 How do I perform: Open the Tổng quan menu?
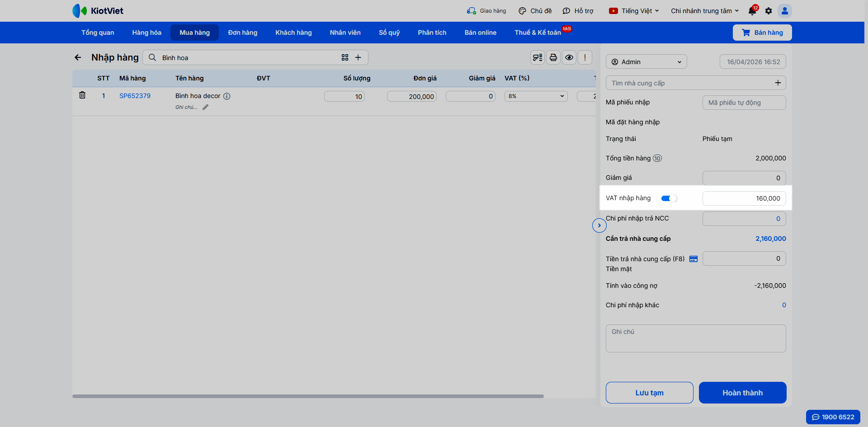[98, 33]
